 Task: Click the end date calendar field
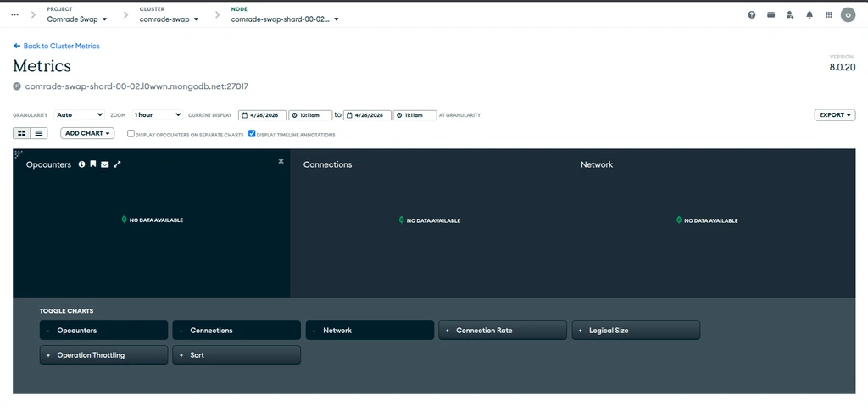(x=367, y=115)
